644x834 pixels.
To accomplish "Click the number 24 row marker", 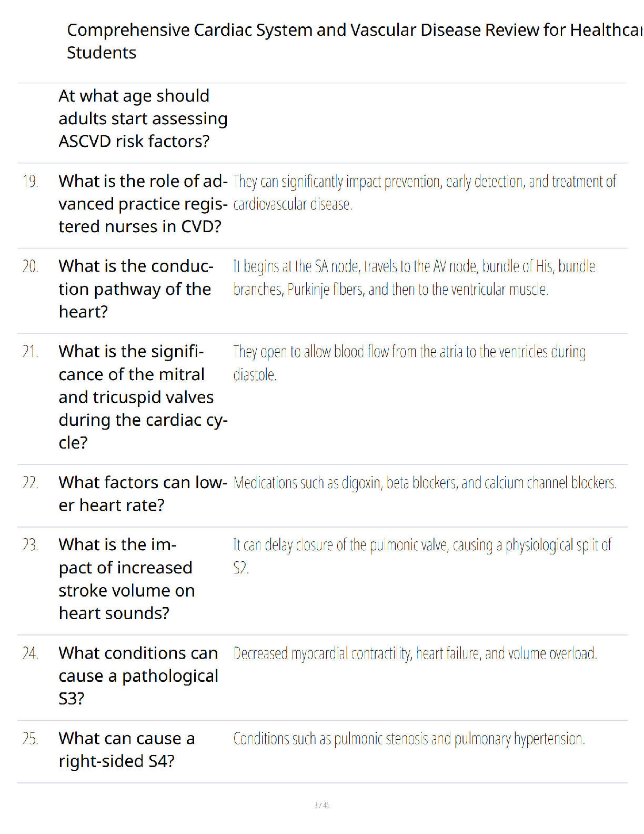I will tap(31, 653).
